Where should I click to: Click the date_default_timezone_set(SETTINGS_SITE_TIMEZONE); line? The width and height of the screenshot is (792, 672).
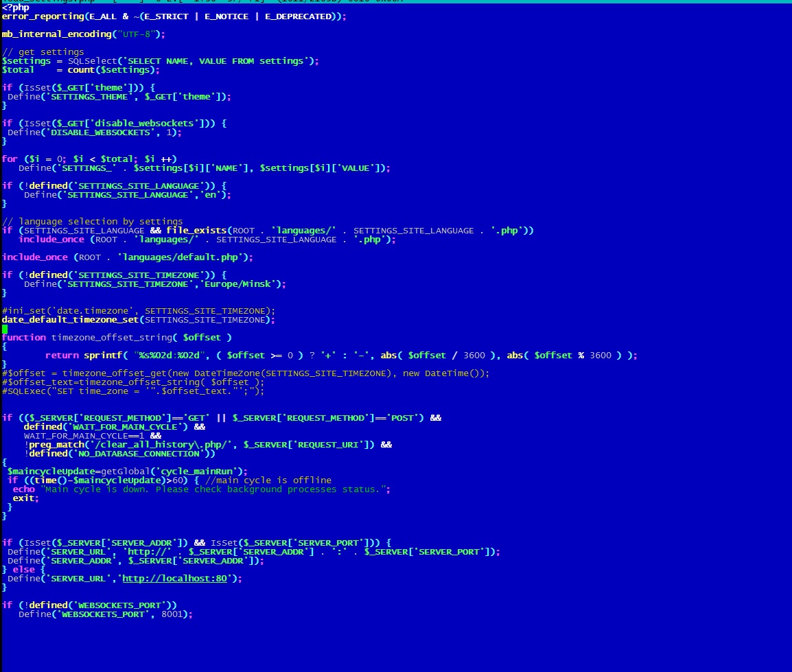tap(139, 321)
